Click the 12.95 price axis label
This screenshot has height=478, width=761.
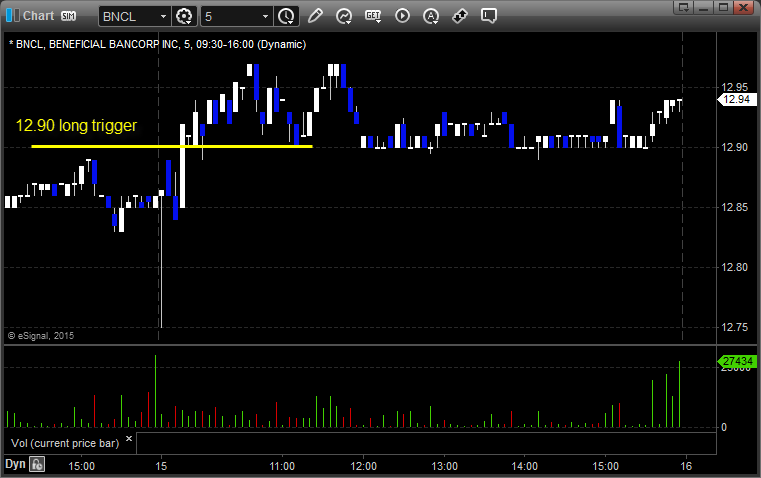[x=734, y=87]
